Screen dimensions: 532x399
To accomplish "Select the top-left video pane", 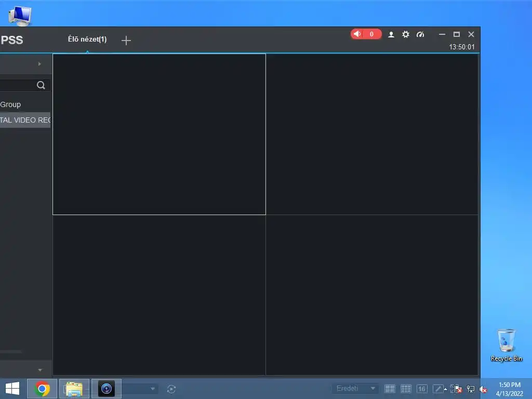I will pyautogui.click(x=159, y=135).
